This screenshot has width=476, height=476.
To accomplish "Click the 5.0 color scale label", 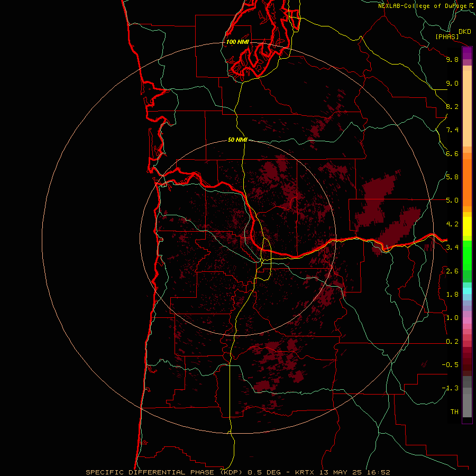I will 452,200.
